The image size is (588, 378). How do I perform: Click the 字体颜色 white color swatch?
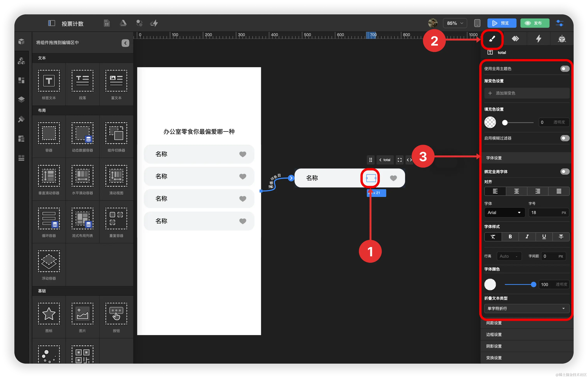490,285
